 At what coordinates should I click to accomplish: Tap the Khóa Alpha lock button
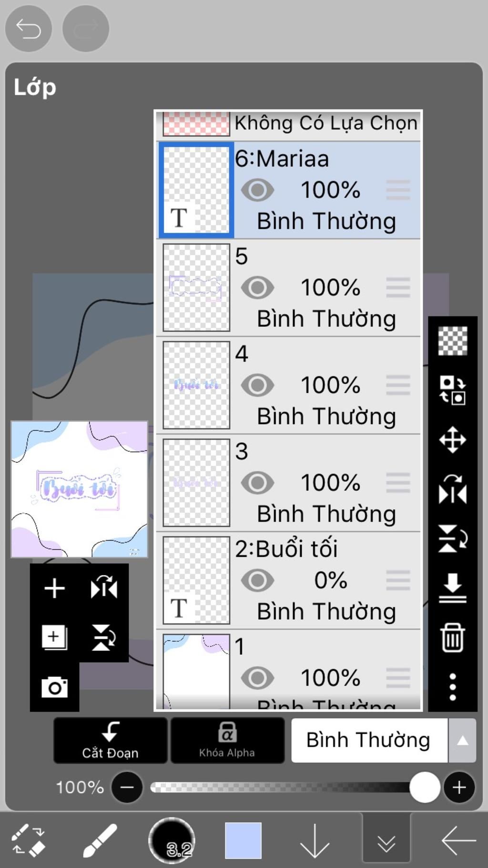(227, 740)
